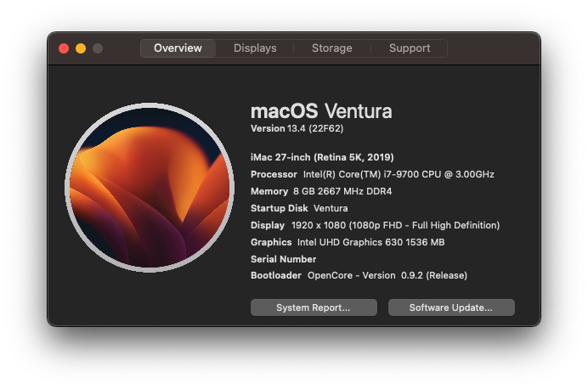Image resolution: width=588 pixels, height=389 pixels.
Task: Click the Serial Number label
Action: pyautogui.click(x=283, y=259)
